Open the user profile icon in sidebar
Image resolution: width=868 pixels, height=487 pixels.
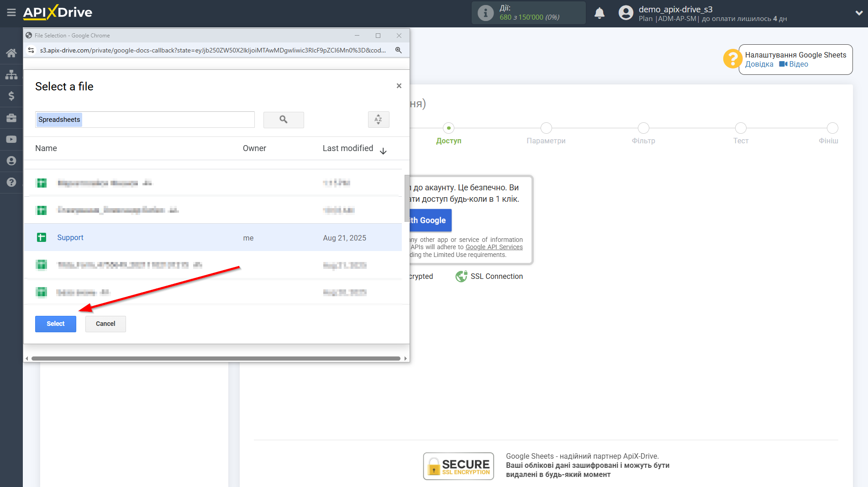coord(11,161)
